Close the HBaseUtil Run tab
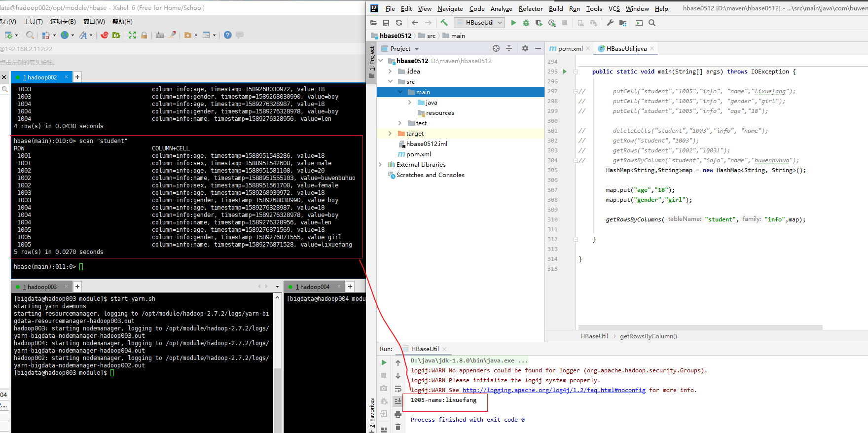 [444, 349]
